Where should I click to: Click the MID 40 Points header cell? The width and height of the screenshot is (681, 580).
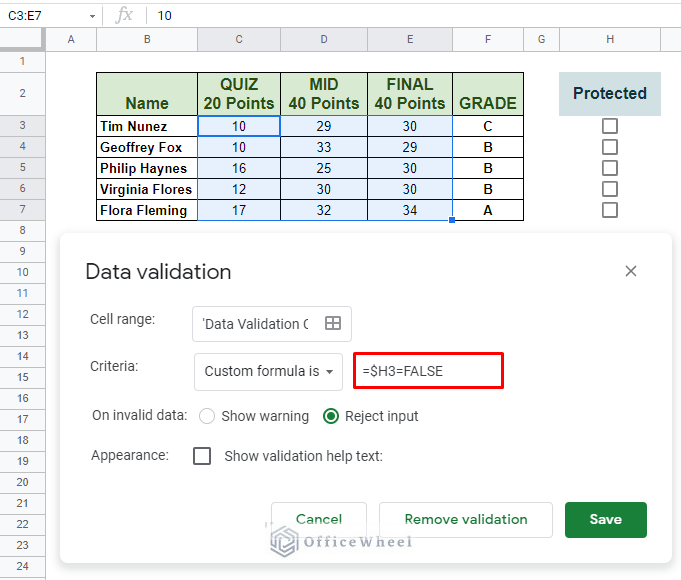click(324, 94)
